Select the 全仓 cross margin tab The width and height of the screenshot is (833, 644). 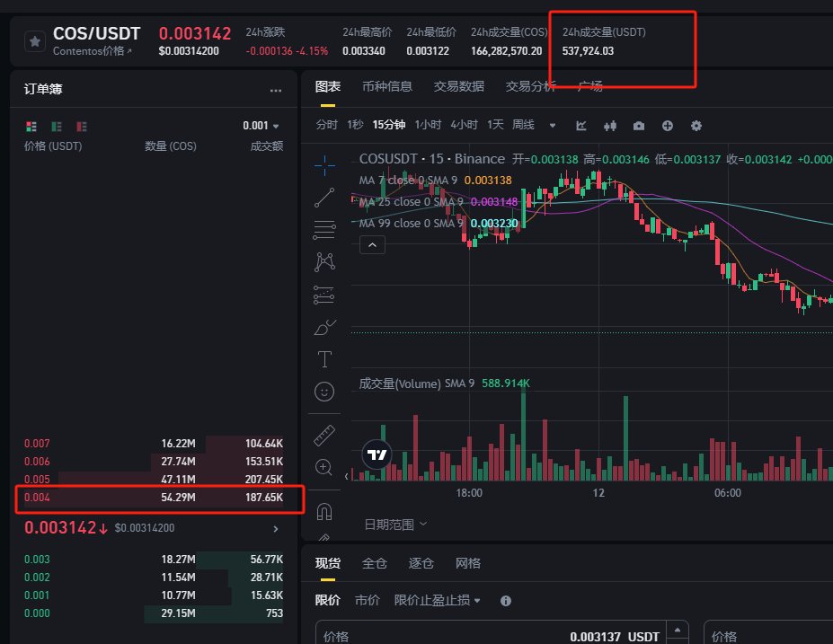[x=375, y=563]
